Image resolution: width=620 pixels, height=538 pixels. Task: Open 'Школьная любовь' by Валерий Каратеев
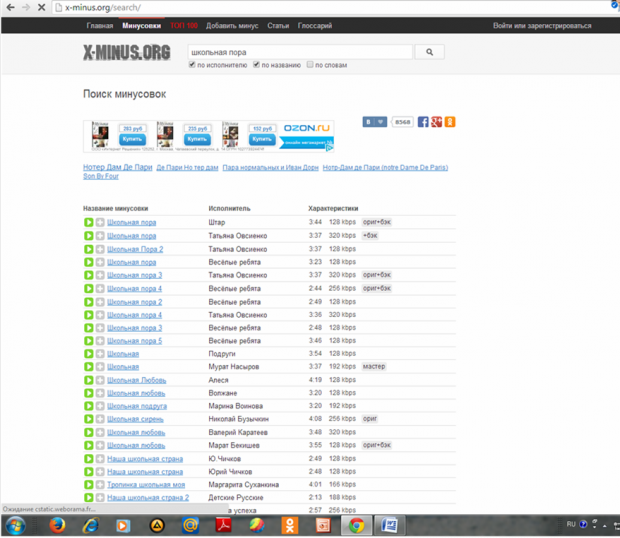136,432
